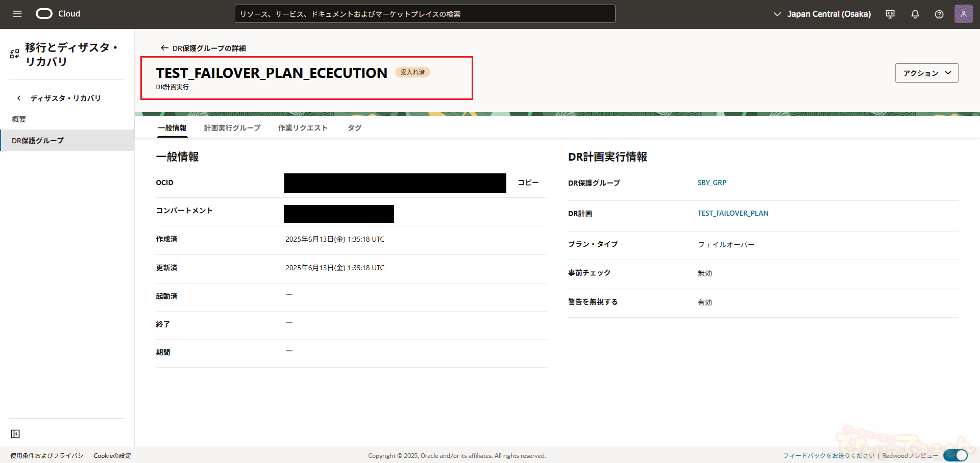Viewport: 980px width, 463px height.
Task: Open the hamburger navigation menu
Action: coord(17,14)
